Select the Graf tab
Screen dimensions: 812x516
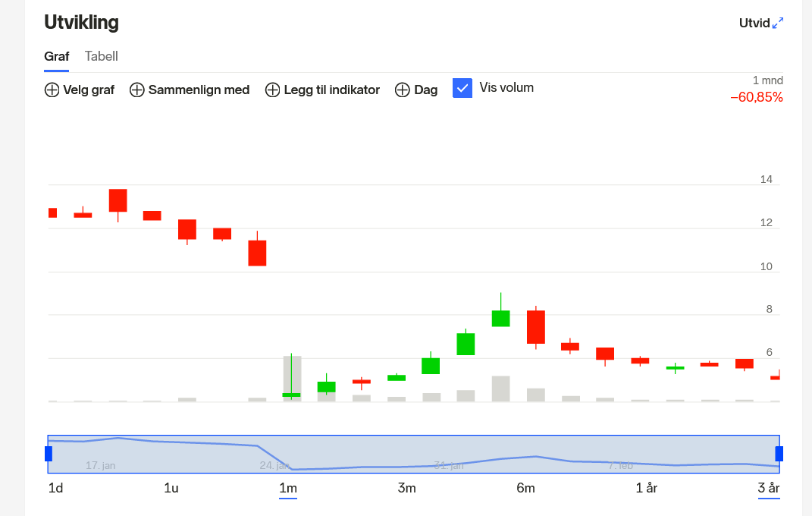coord(56,56)
